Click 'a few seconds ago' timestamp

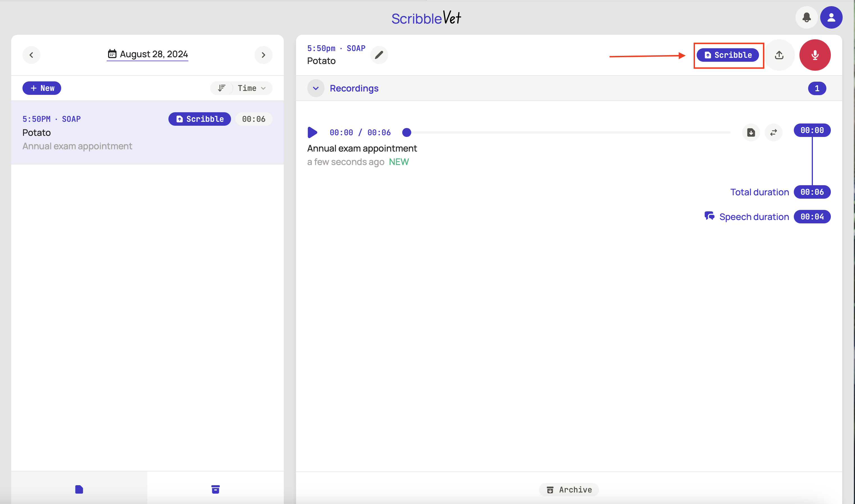click(x=346, y=162)
